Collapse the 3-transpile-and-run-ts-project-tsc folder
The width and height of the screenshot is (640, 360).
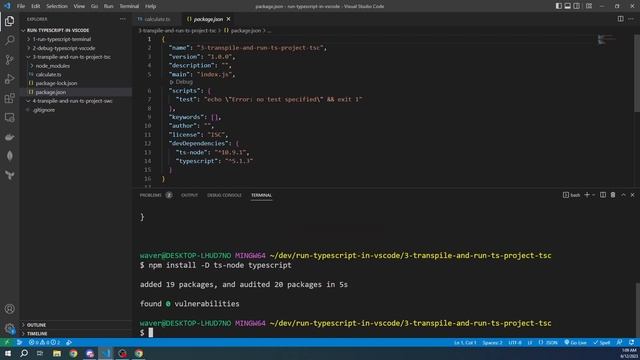71,57
